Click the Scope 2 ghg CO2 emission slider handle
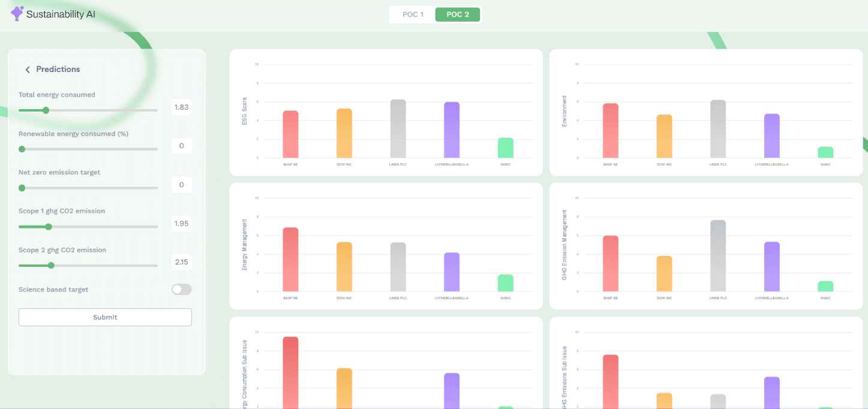868x409 pixels. coord(51,266)
